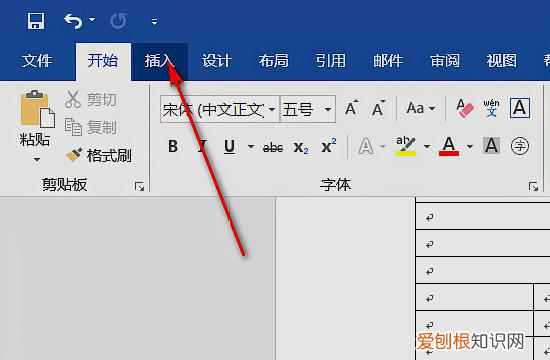Screen dimensions: 550x360
Task: Toggle Strikethrough abc formatting
Action: tap(273, 147)
